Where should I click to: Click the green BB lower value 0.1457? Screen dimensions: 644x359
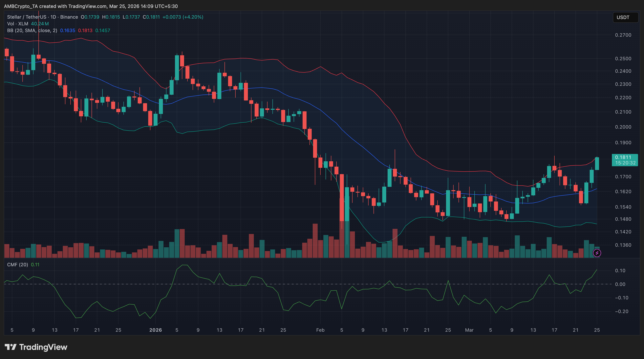(102, 31)
